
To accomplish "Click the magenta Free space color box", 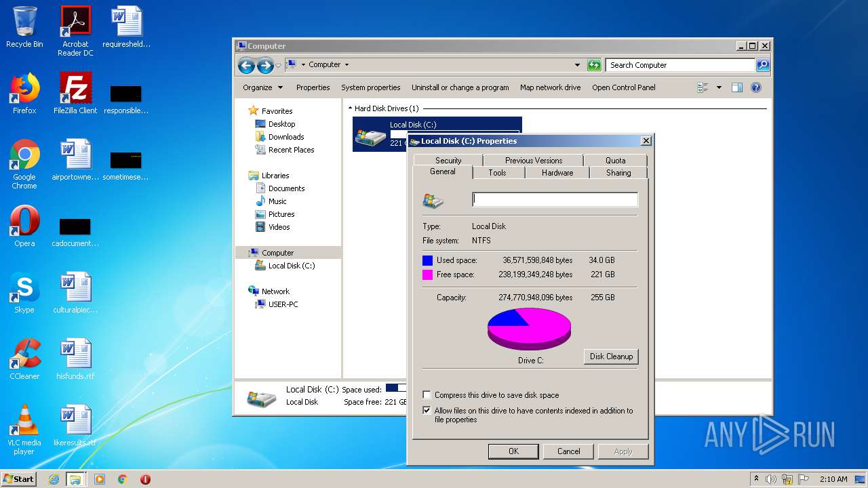I will pyautogui.click(x=427, y=274).
